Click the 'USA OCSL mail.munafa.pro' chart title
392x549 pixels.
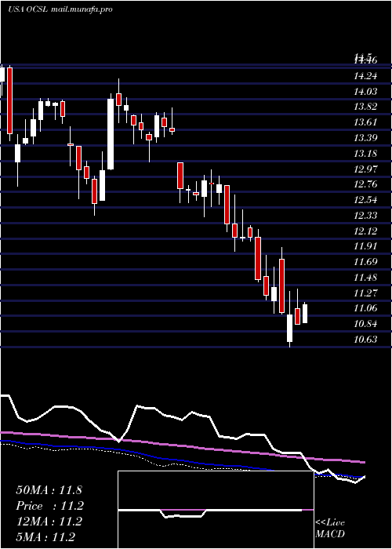click(x=60, y=9)
